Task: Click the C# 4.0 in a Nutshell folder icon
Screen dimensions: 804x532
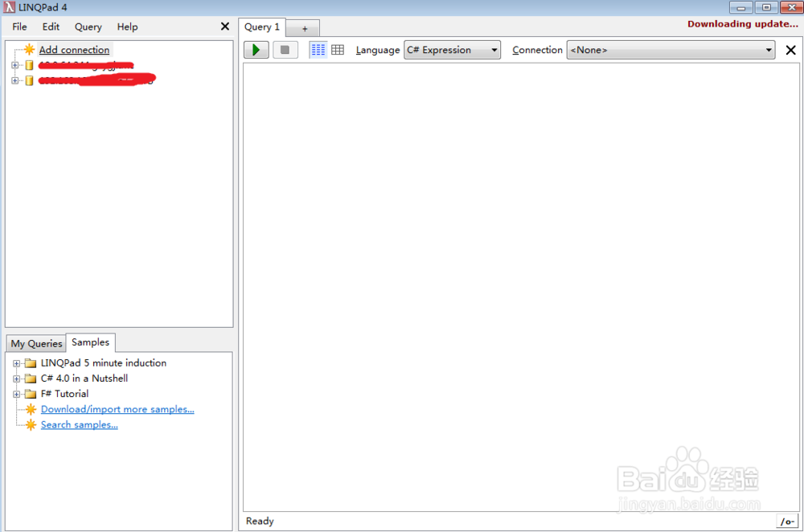Action: pos(31,379)
